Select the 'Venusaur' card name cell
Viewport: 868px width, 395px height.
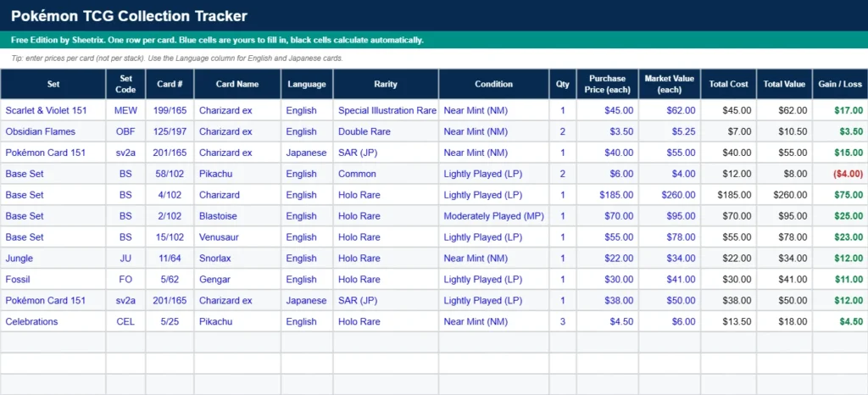[x=237, y=237]
